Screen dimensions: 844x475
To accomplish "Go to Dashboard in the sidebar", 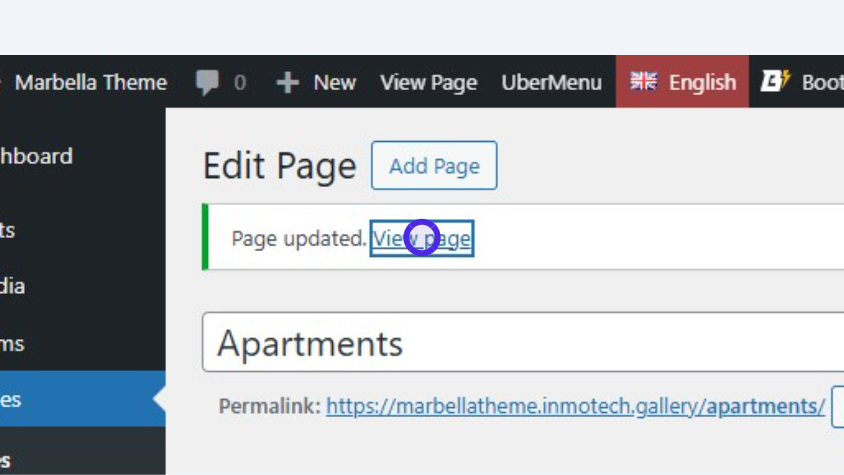I will (36, 156).
